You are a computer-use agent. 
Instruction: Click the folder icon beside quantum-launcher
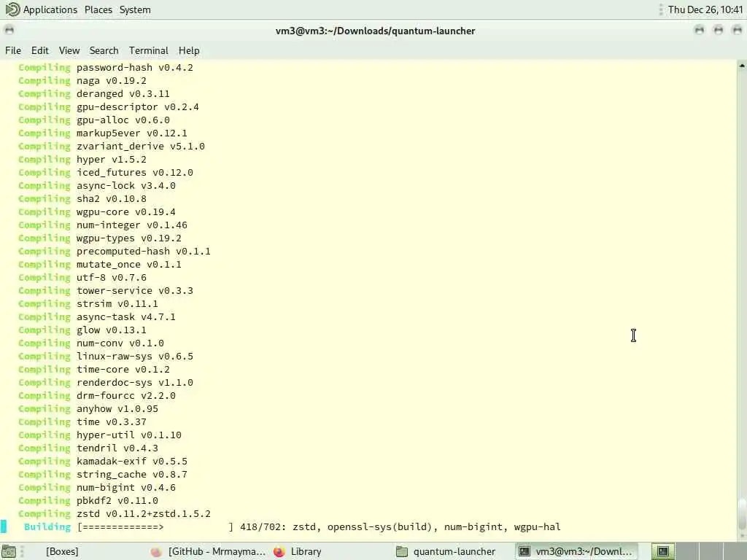pyautogui.click(x=402, y=551)
